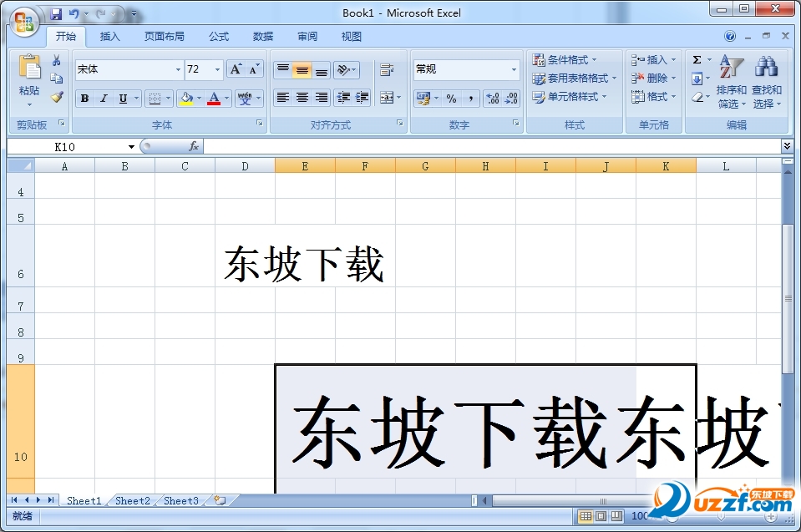This screenshot has width=801, height=532.
Task: Insert a new worksheet tab icon
Action: tap(221, 500)
